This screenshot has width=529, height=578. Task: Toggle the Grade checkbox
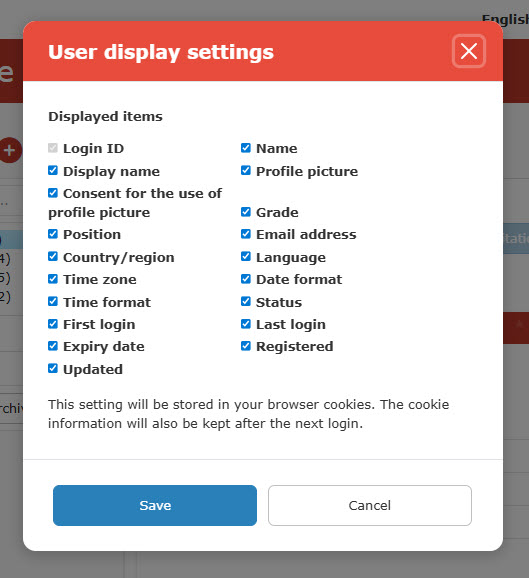[x=246, y=212]
